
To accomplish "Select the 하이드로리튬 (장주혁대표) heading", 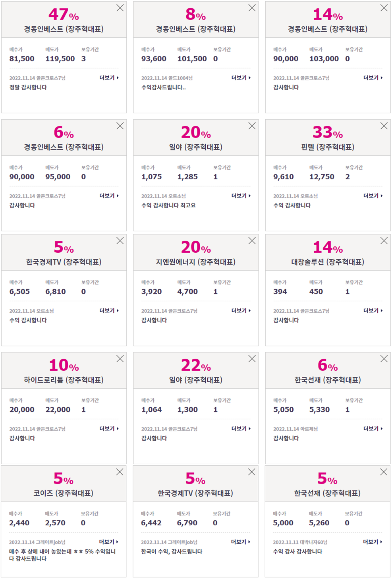I will (x=64, y=380).
